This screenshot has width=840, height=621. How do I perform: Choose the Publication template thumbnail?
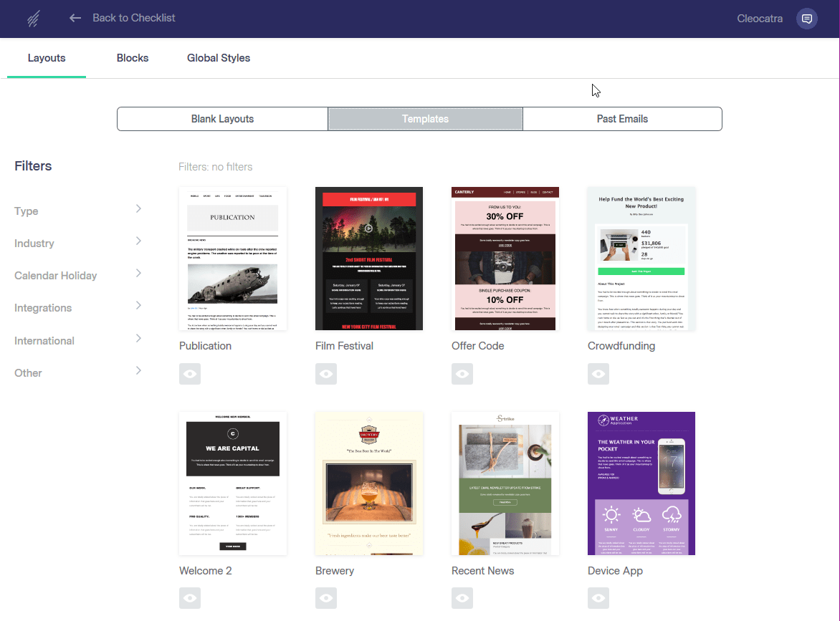(233, 259)
